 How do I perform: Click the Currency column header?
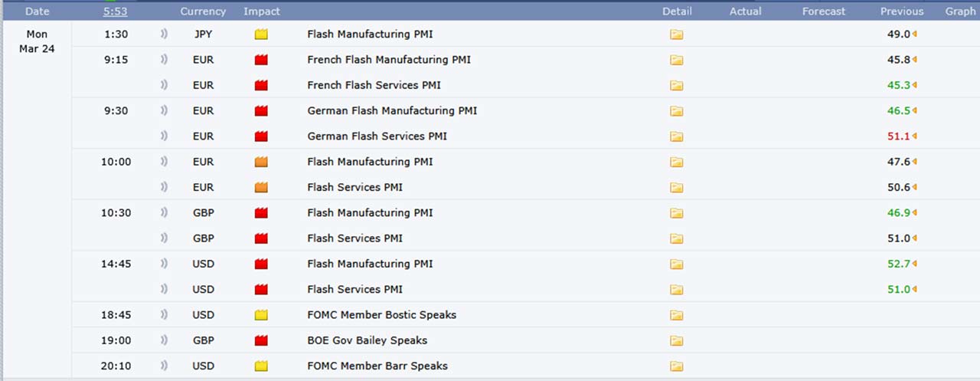(203, 11)
